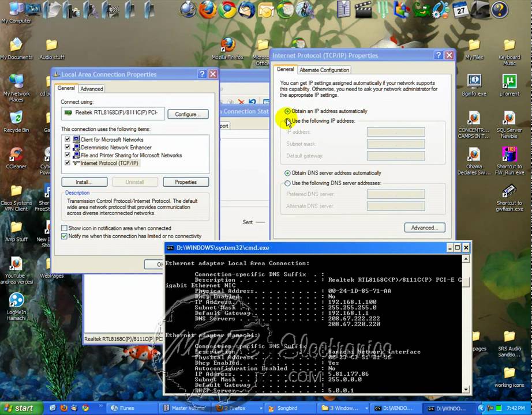Launch CCleaner from the desktop
The height and width of the screenshot is (415, 532).
pos(16,159)
